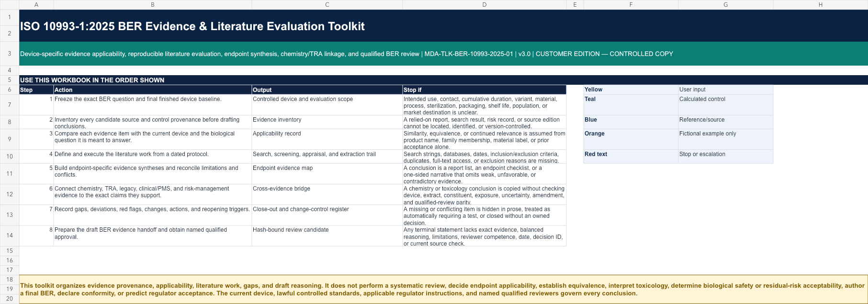Select column E header
This screenshot has width=868, height=304.
click(x=575, y=4)
